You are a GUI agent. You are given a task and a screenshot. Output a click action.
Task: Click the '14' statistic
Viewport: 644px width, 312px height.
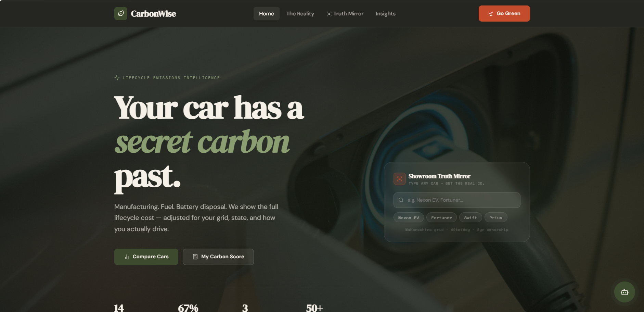(x=119, y=308)
